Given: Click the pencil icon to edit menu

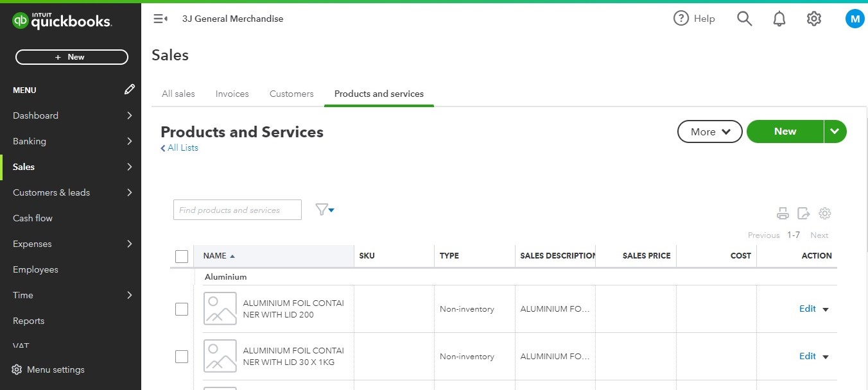Looking at the screenshot, I should coord(130,90).
